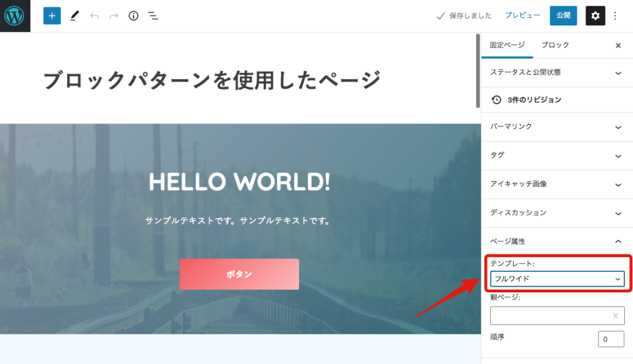Click the 親ページ input field
The height and width of the screenshot is (364, 633).
pyautogui.click(x=557, y=316)
